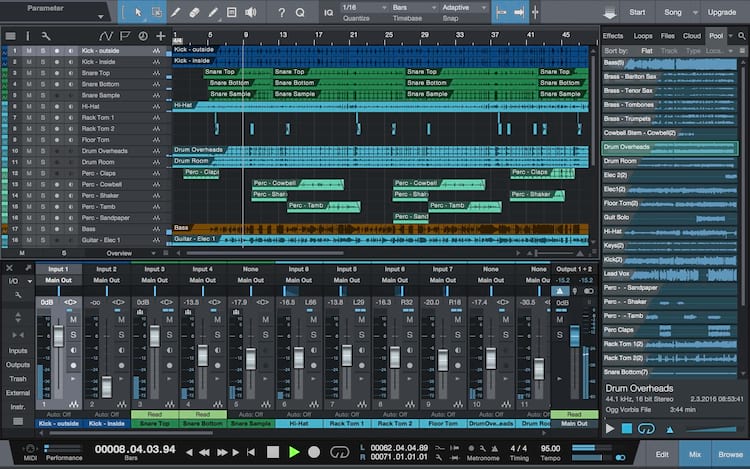Viewport: 750px width, 469px height.
Task: Click the Play button in the transport
Action: (294, 452)
